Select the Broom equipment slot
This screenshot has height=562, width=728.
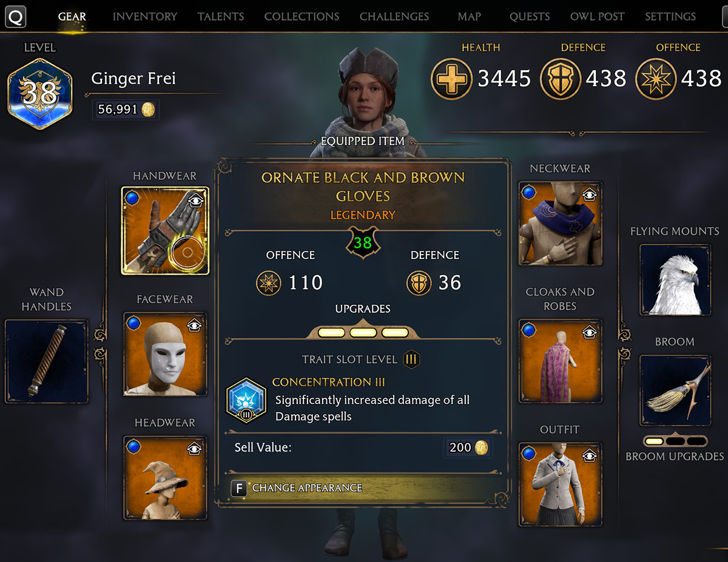675,390
